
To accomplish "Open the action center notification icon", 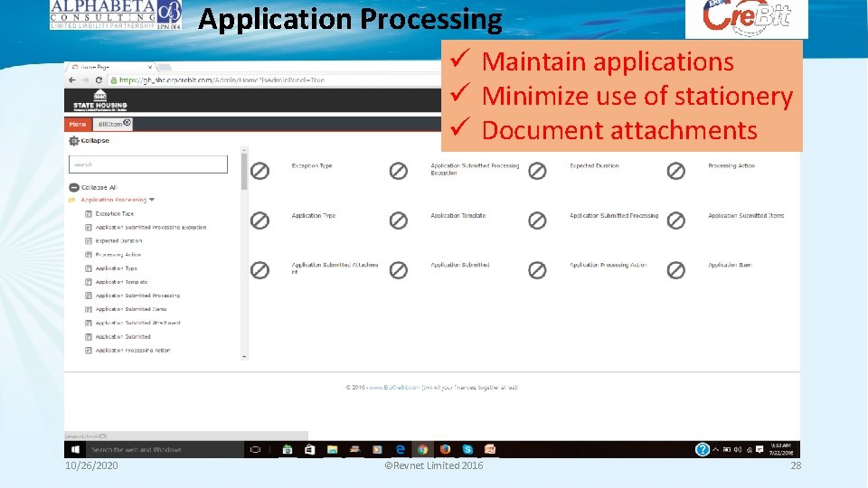I will 759,449.
